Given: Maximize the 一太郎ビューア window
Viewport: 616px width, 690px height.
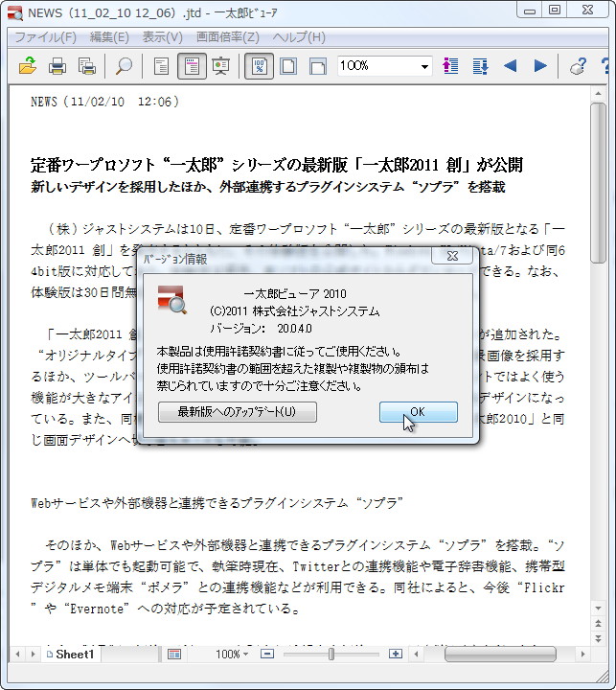Looking at the screenshot, I should pos(555,10).
